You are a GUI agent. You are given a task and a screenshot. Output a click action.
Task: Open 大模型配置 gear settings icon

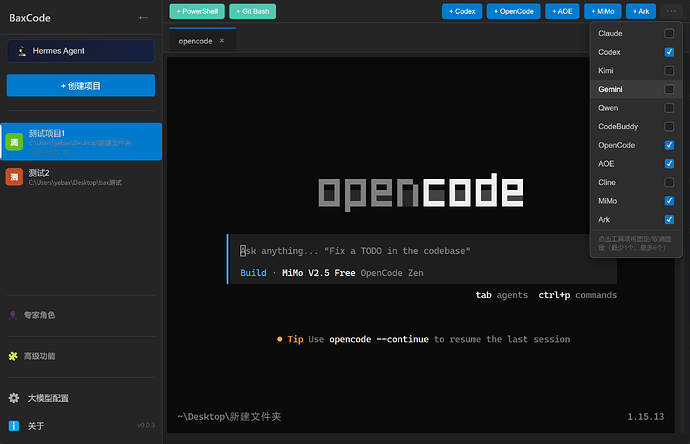tap(14, 398)
